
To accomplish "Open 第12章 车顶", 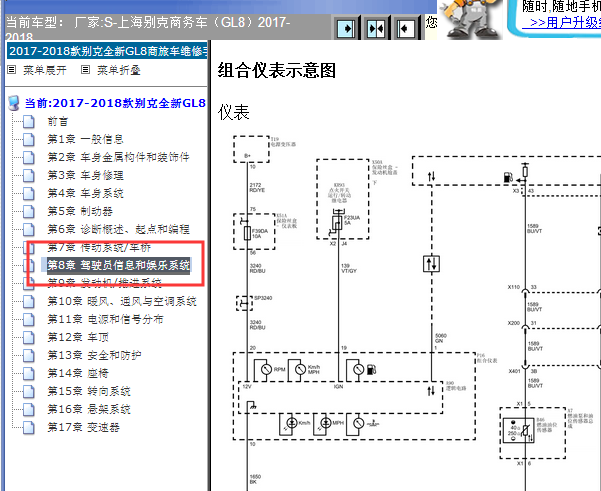I will 78,337.
